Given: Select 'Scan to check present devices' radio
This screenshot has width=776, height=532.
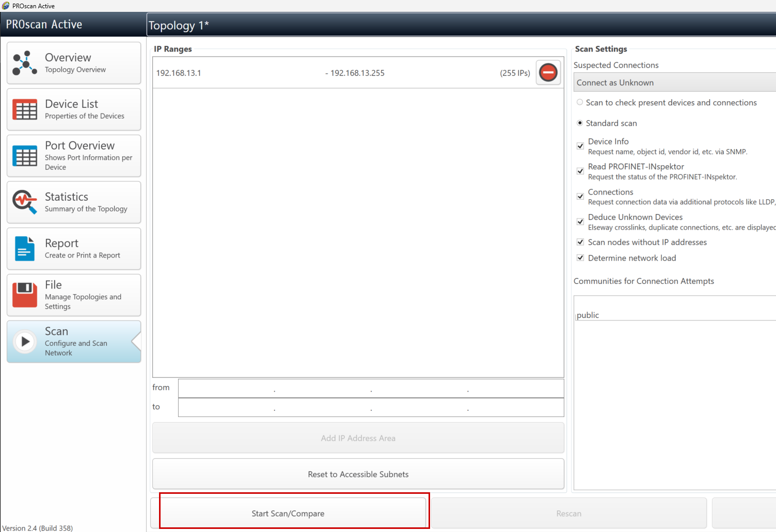Looking at the screenshot, I should pyautogui.click(x=580, y=102).
